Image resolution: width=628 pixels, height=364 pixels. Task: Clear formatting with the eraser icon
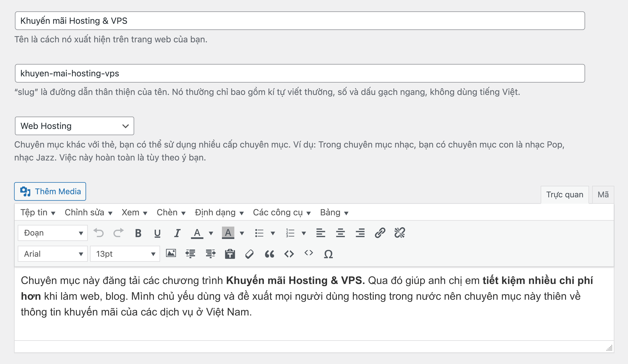pyautogui.click(x=249, y=254)
